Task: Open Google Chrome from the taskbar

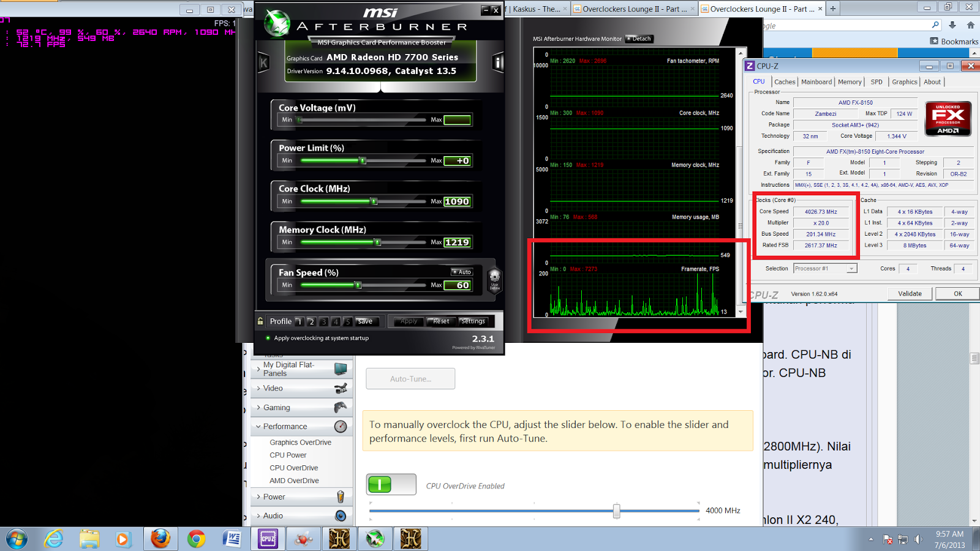Action: pyautogui.click(x=196, y=539)
